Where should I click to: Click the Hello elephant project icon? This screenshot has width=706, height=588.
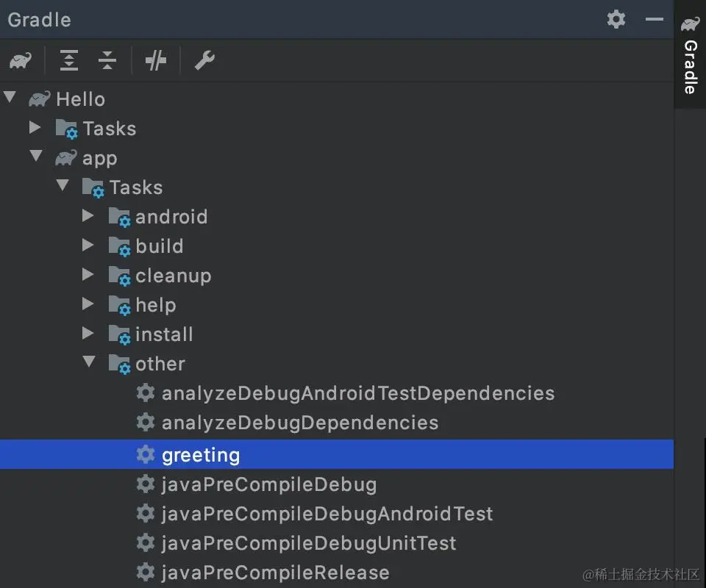[40, 99]
